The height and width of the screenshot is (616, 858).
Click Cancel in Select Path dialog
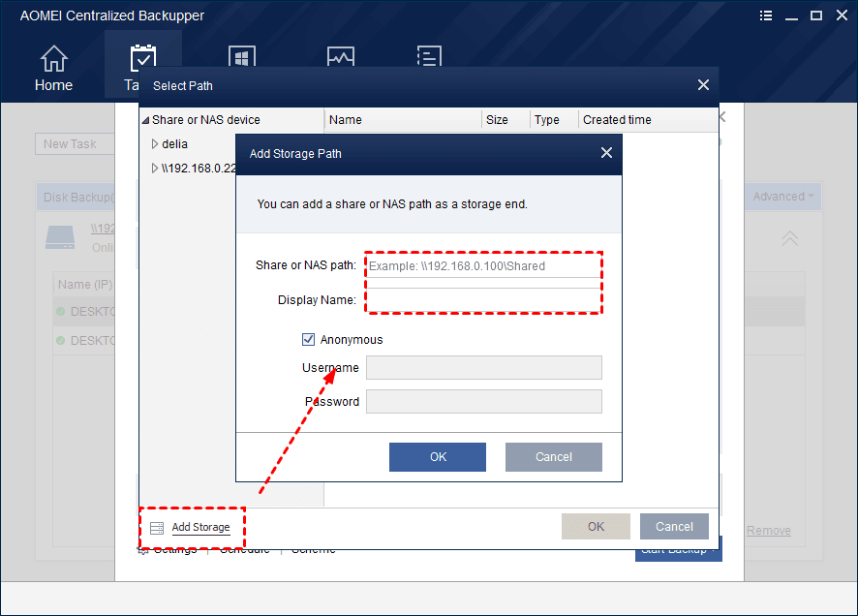pos(674,526)
